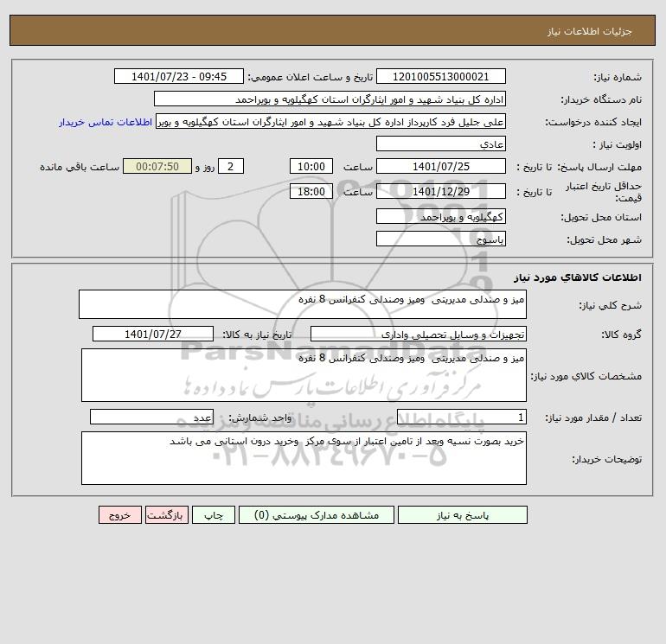The width and height of the screenshot is (666, 644).
Task: Click the شرح کلی نیاز text area
Action: (x=303, y=304)
